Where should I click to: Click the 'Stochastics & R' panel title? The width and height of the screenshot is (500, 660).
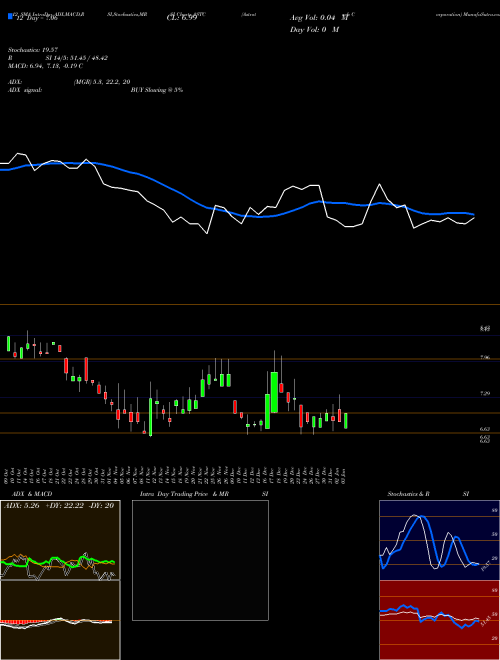click(x=408, y=494)
